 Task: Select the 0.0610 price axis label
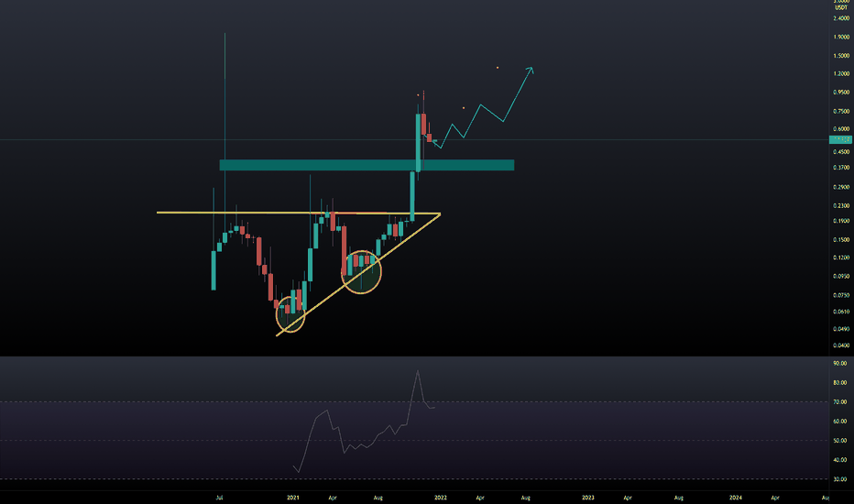841,312
